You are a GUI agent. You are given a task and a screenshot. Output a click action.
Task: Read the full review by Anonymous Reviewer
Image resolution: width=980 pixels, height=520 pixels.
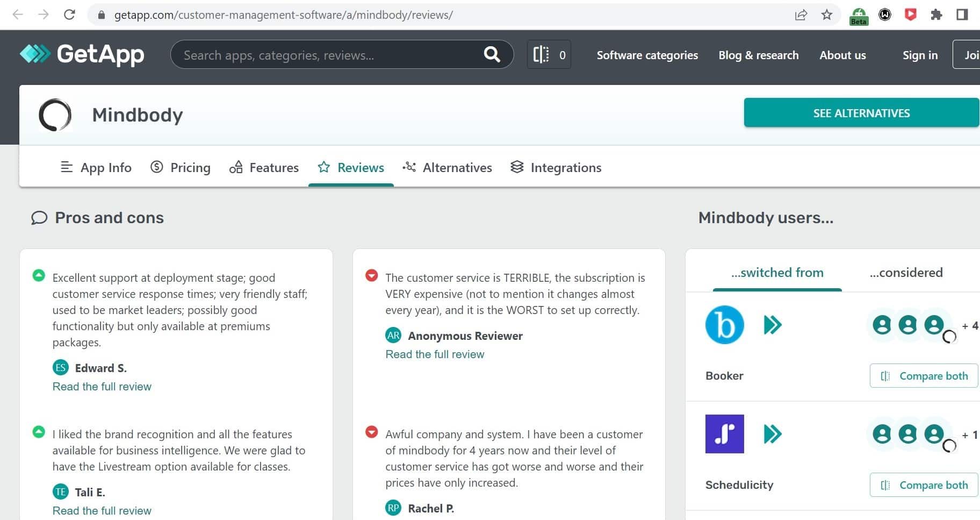click(x=435, y=354)
